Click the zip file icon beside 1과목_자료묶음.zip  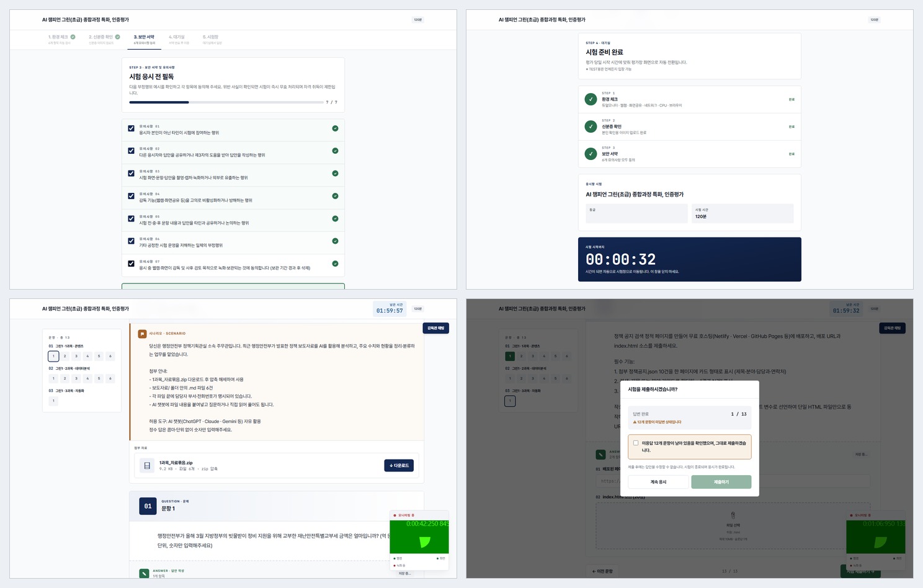tap(147, 465)
